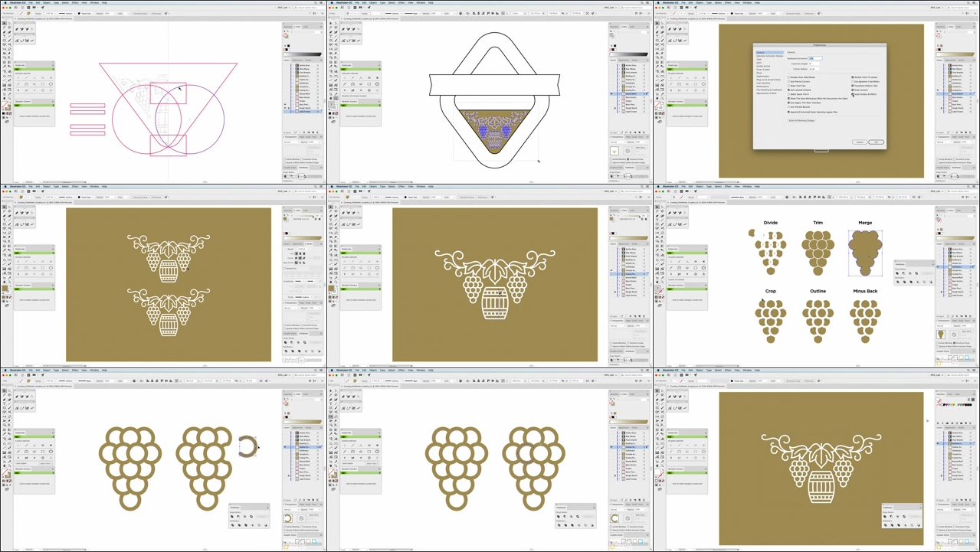980x552 pixels.
Task: Toggle Scale Strokes & Effects checkbox in Preferences
Action: pyautogui.click(x=853, y=94)
